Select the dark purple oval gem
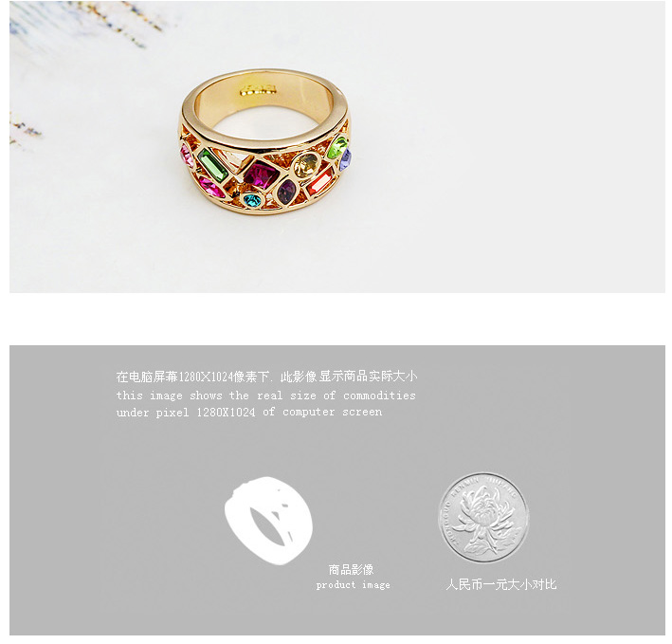The height and width of the screenshot is (644, 672). point(286,192)
